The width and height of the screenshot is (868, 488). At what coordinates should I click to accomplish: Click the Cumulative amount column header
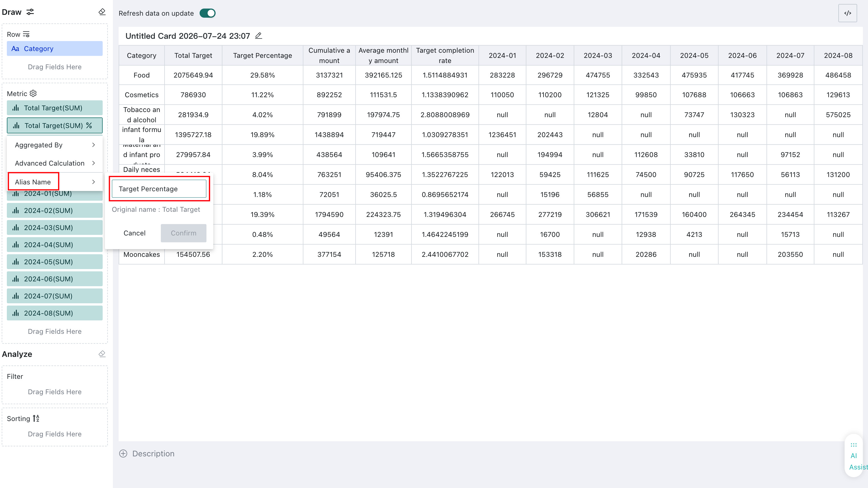click(329, 56)
